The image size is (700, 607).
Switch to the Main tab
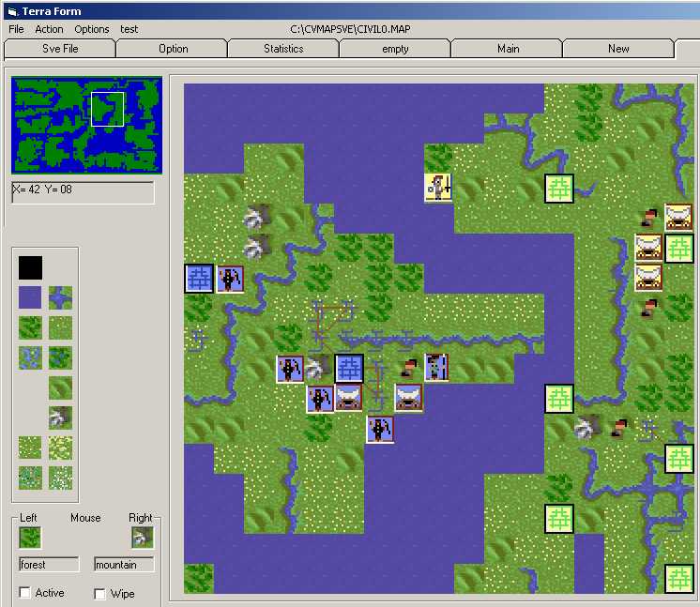[x=508, y=49]
